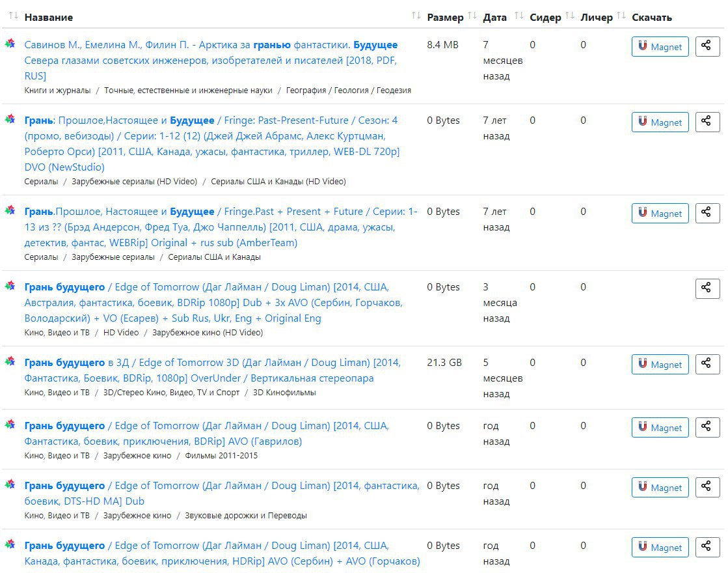This screenshot has width=728, height=573.
Task: Share Edge of Tomorrow DTS-HD MA Dub torrent
Action: 707,488
